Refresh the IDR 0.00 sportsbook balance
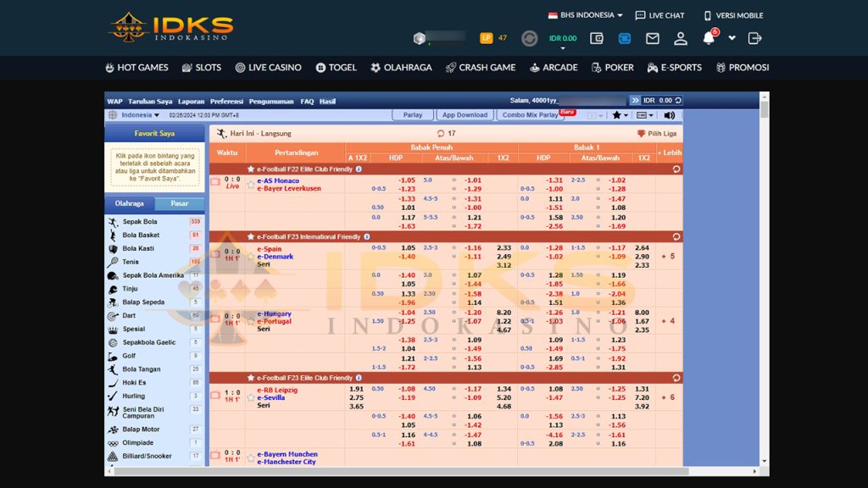The width and height of the screenshot is (868, 488). [678, 101]
